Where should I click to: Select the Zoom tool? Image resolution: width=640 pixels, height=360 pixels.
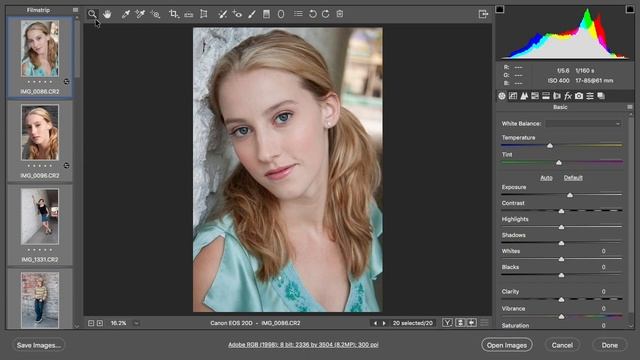coord(92,14)
